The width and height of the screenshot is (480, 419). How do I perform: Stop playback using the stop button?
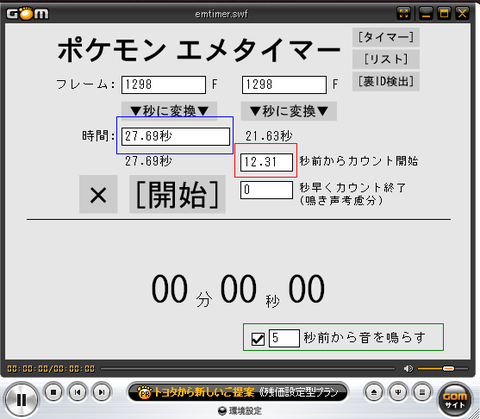pyautogui.click(x=53, y=392)
